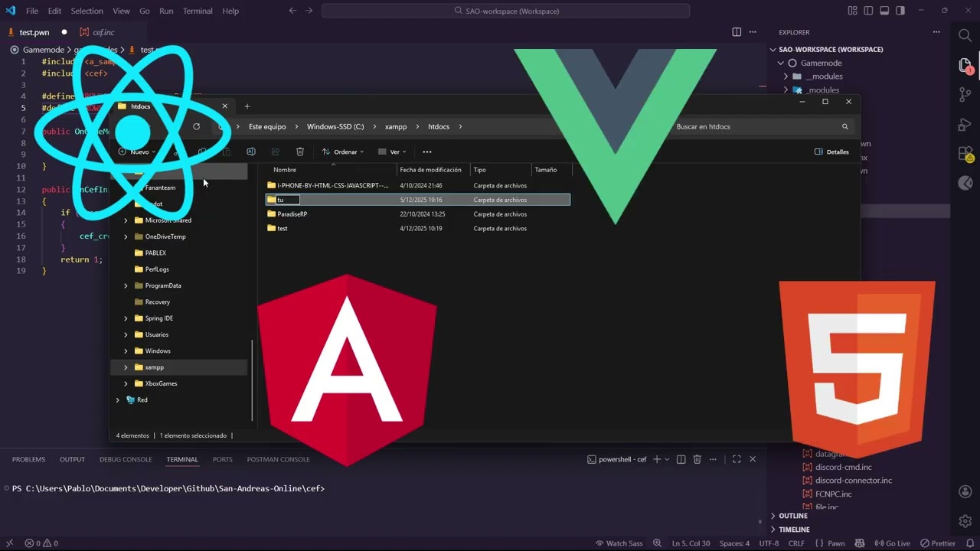Open editor More Actions ellipsis

(x=753, y=32)
